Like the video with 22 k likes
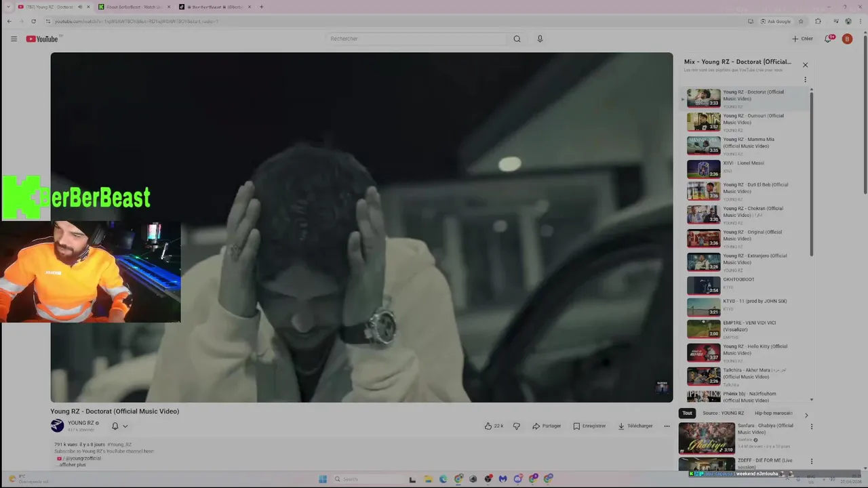Screen dimensions: 868x488 pyautogui.click(x=494, y=426)
